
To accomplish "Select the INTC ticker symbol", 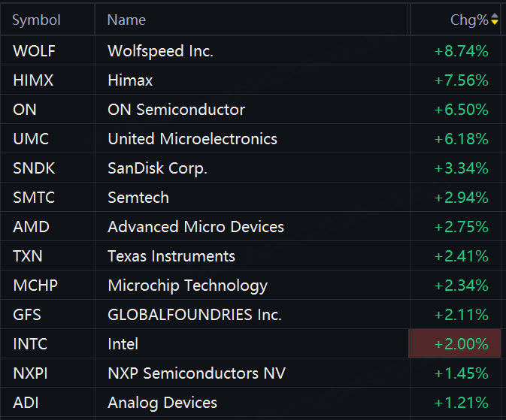I will coord(30,344).
